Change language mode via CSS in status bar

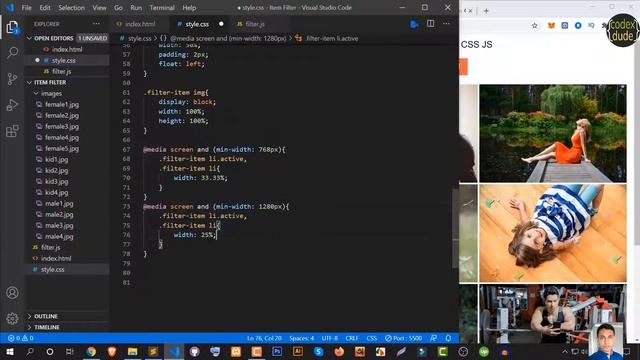pos(371,338)
